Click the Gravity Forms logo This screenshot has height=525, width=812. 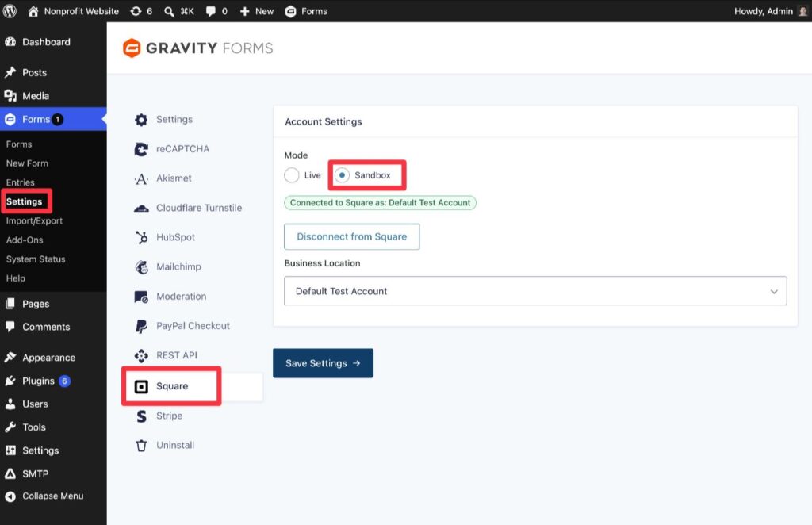(x=197, y=48)
